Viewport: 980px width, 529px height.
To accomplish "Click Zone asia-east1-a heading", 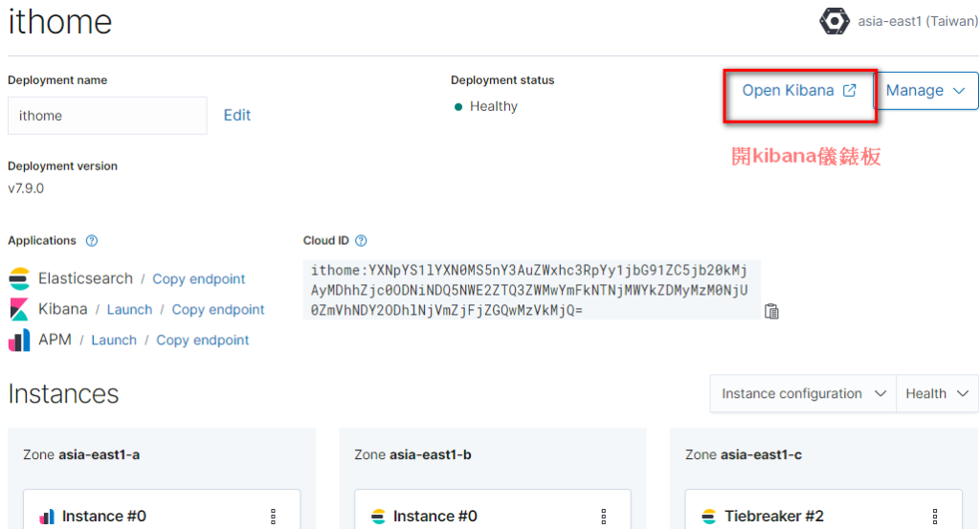I will 81,454.
